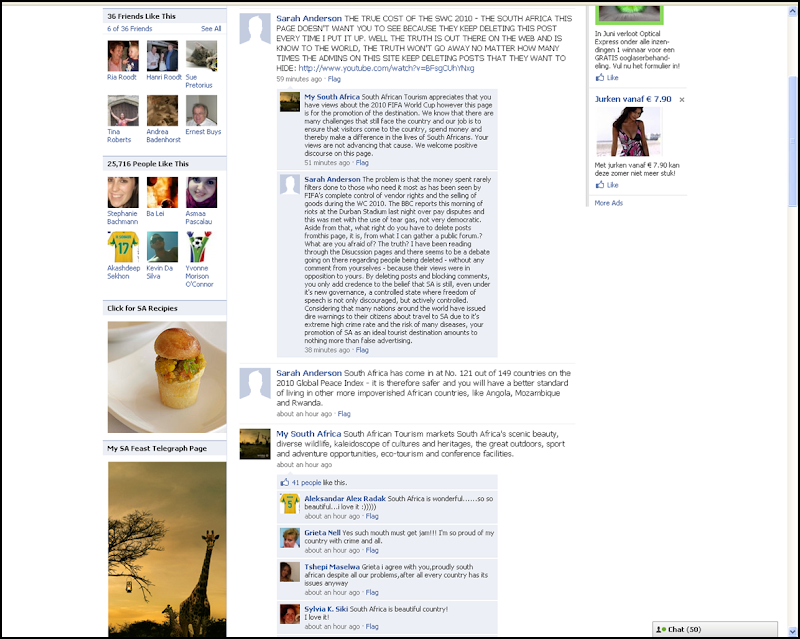Open More Ads link
This screenshot has height=639, width=800.
coord(608,203)
